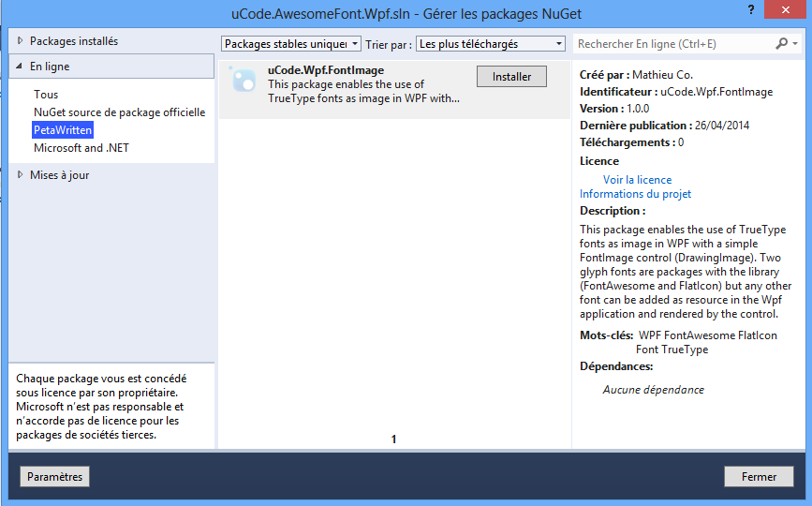Click the Trier par label
812x506 pixels.
[389, 45]
